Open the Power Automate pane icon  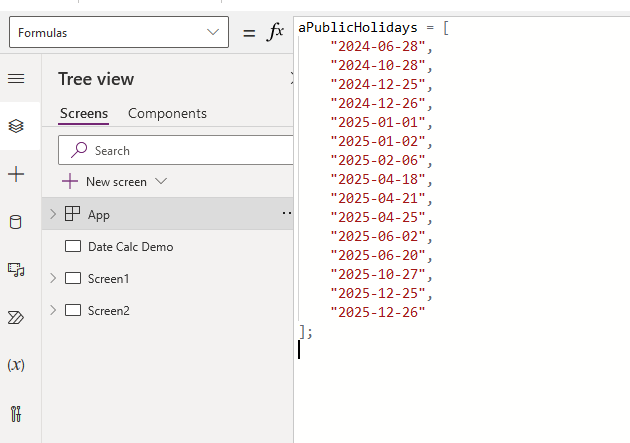click(x=16, y=317)
